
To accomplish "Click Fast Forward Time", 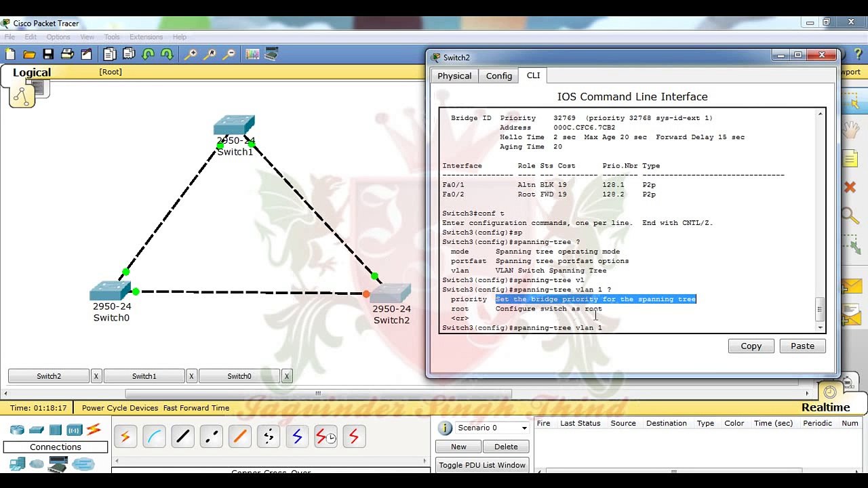I will 196,408.
